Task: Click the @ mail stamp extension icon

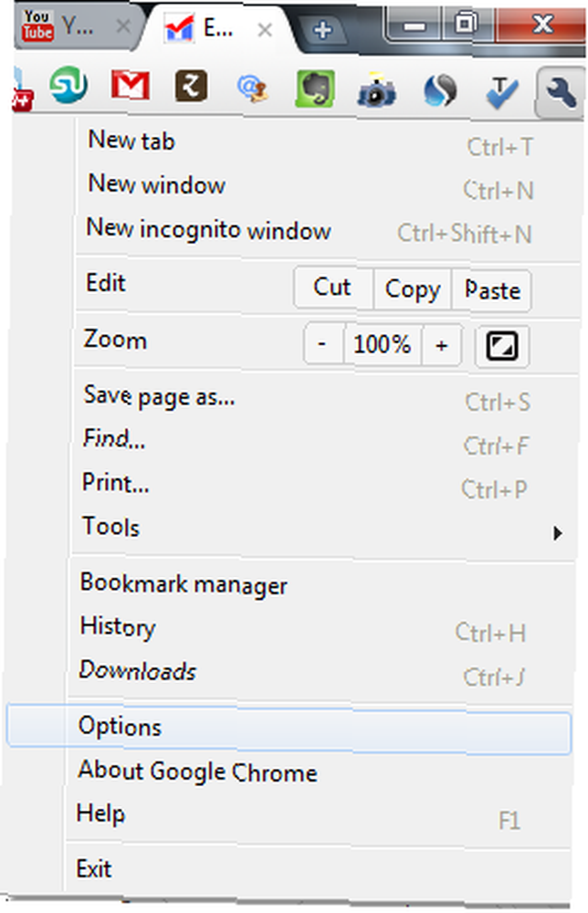Action: 253,89
